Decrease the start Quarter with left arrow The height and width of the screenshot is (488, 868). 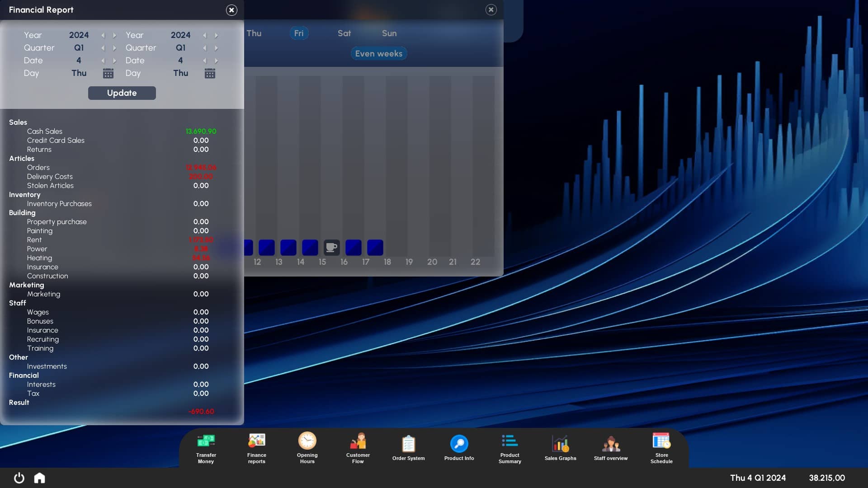(x=103, y=48)
